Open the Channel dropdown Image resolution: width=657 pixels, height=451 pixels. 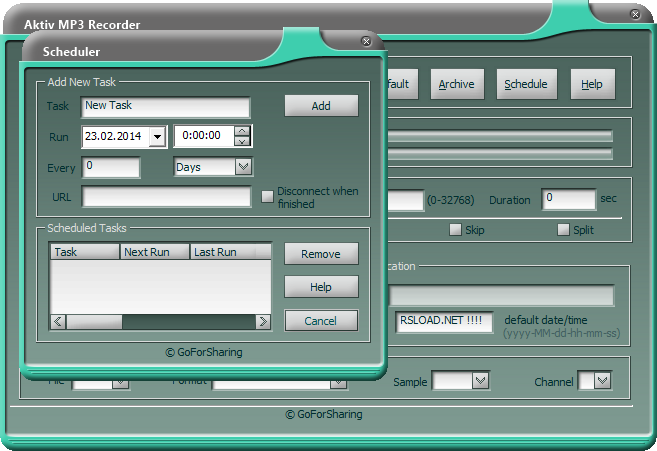(x=603, y=381)
